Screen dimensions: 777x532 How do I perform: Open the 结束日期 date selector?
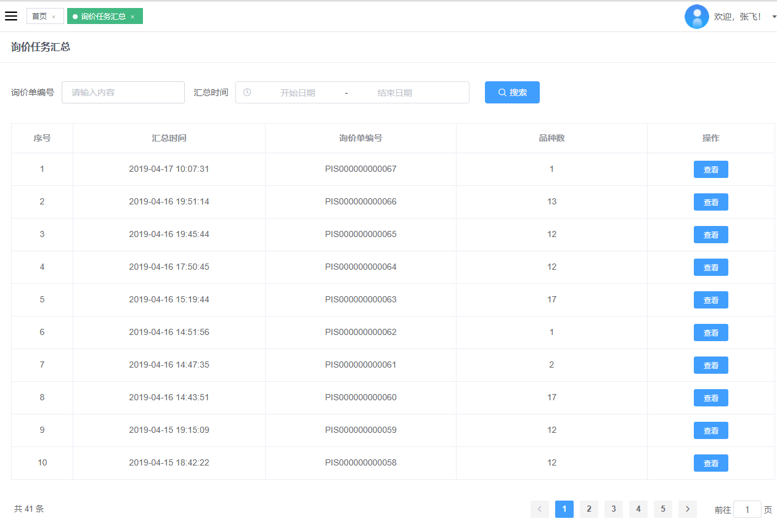tap(394, 92)
